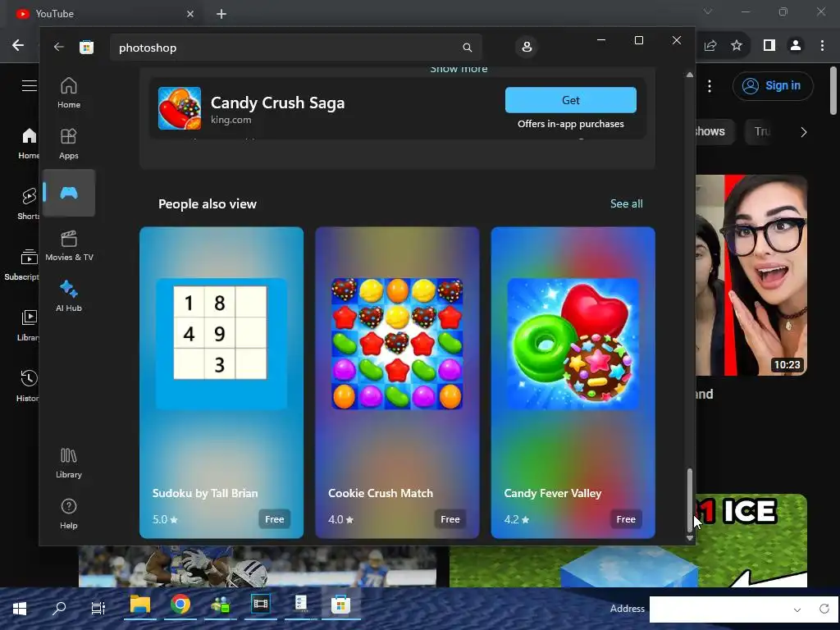Open the ICE Minecraft video thumbnail
The image size is (840, 630).
point(751,540)
